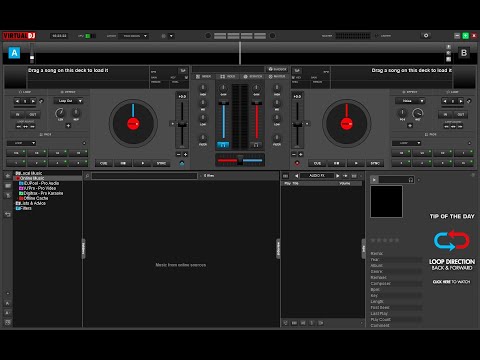
Task: Open the pads mode dropdown on left deck
Action: [21, 143]
